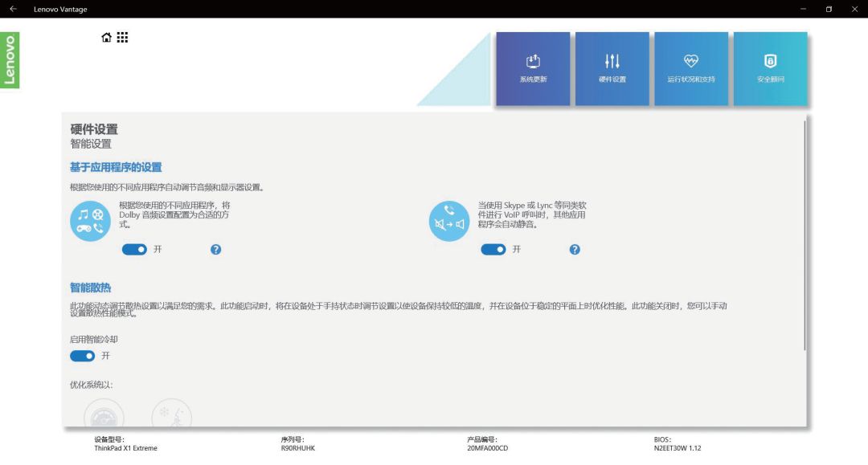Open the 安全顾问 tile
Screen dimensions: 868x465
[770, 69]
